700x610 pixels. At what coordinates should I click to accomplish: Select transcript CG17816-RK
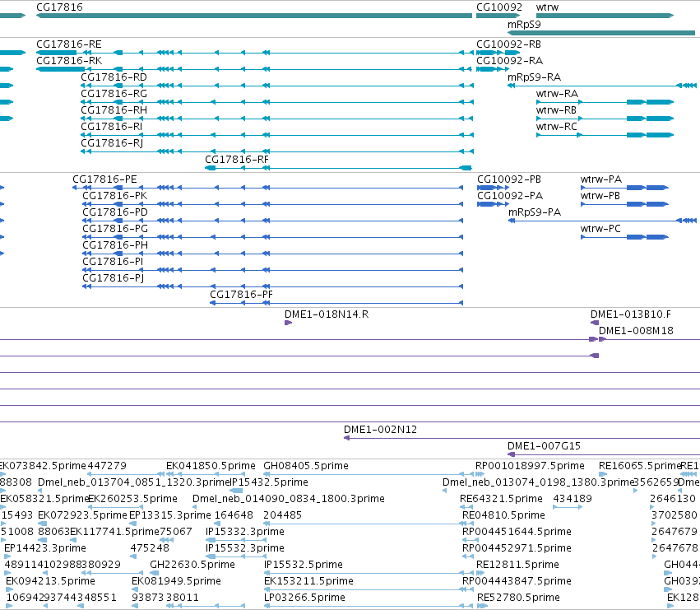(69, 61)
